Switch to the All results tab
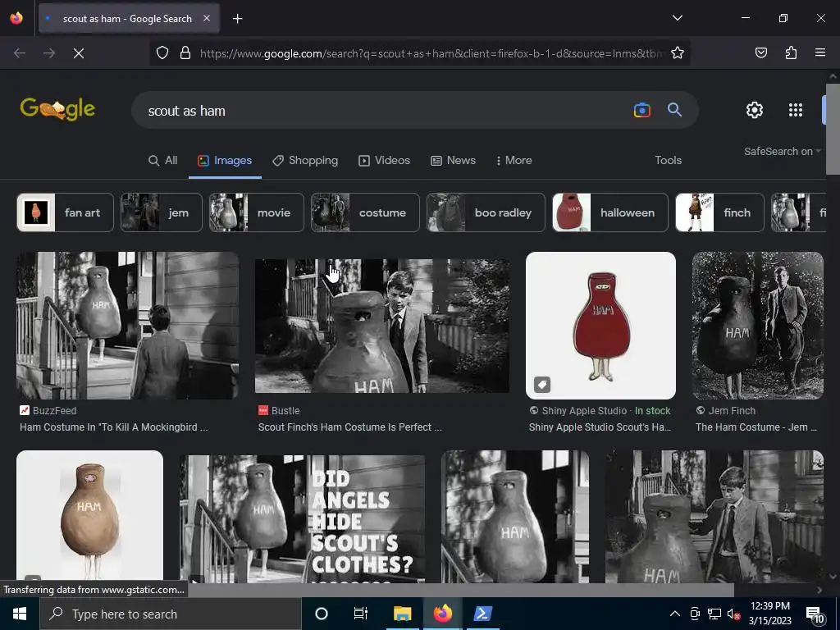Image resolution: width=840 pixels, height=630 pixels. tap(163, 160)
